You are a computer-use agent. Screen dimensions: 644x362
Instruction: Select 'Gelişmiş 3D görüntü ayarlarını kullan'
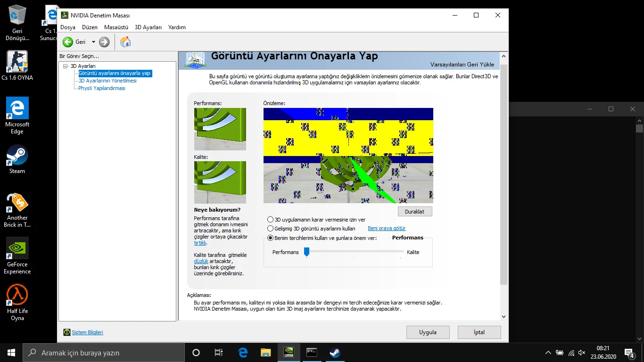270,229
